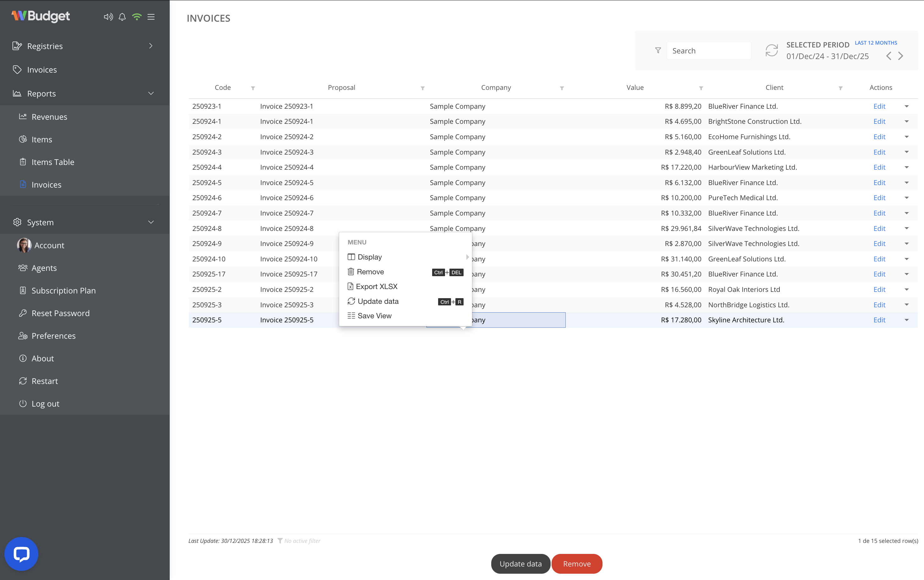Select Items Table in the sidebar

[x=53, y=162]
